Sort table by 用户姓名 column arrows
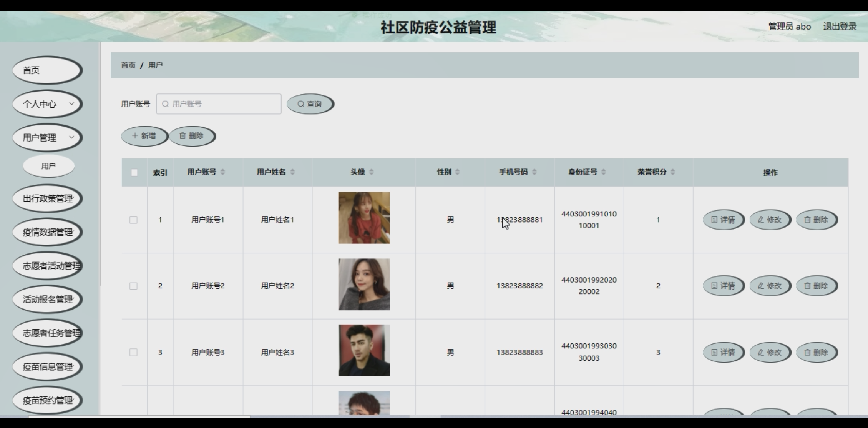Image resolution: width=868 pixels, height=428 pixels. click(292, 172)
